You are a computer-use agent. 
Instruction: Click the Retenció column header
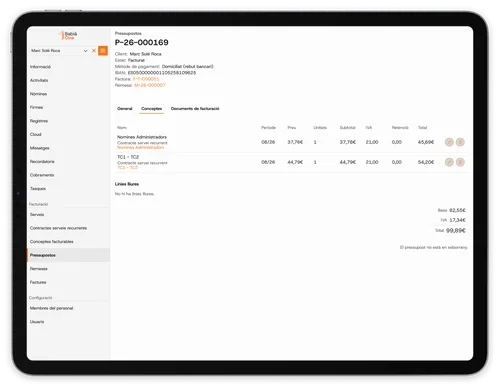(400, 128)
